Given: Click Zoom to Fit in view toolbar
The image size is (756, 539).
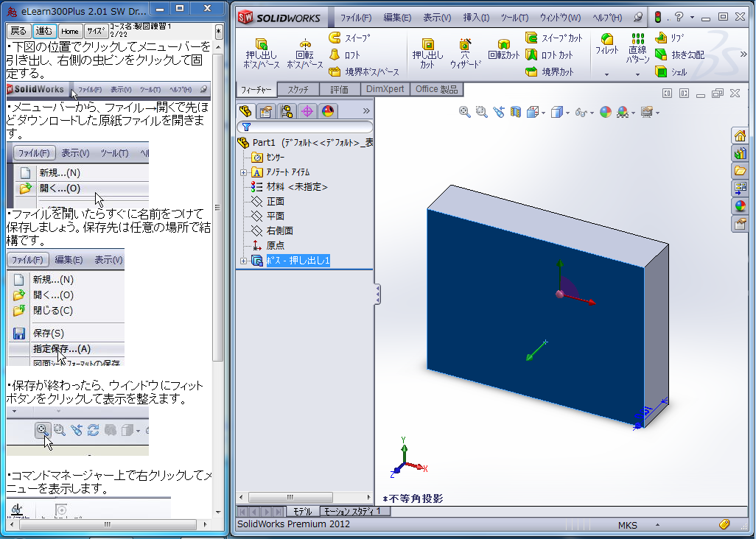Looking at the screenshot, I should point(464,112).
